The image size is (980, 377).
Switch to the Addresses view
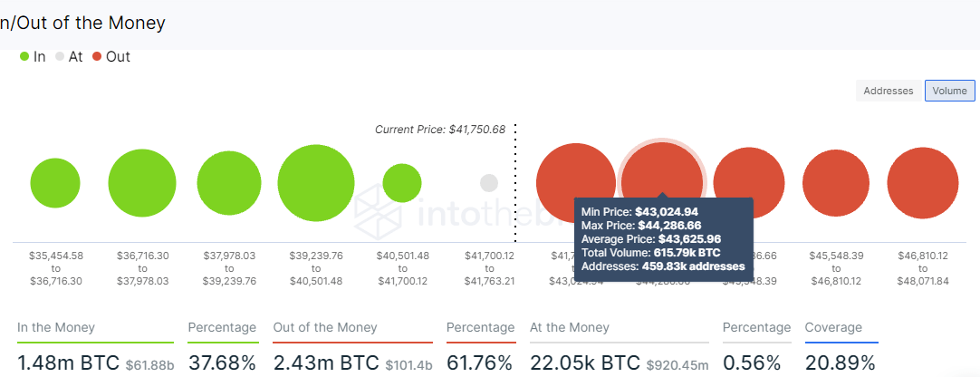[x=889, y=91]
